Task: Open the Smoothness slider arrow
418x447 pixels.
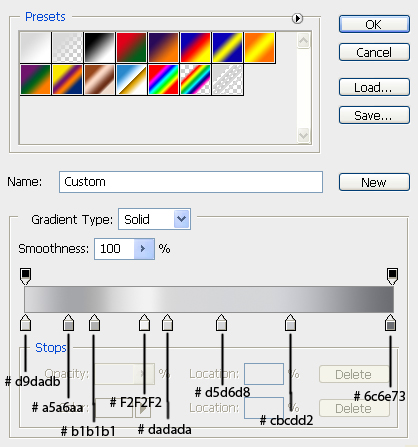Action: 144,249
